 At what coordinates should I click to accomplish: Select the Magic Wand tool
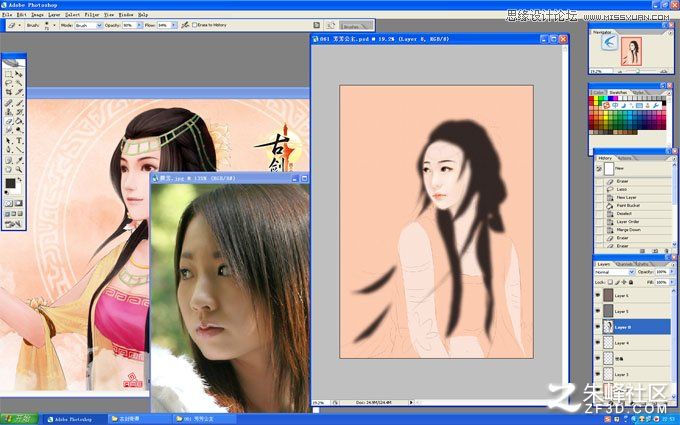coord(19,83)
